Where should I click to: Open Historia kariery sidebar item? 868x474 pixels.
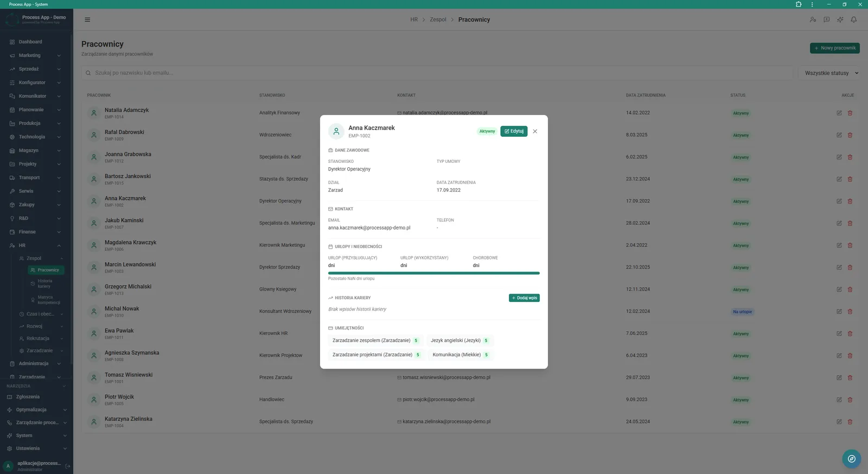[47, 283]
